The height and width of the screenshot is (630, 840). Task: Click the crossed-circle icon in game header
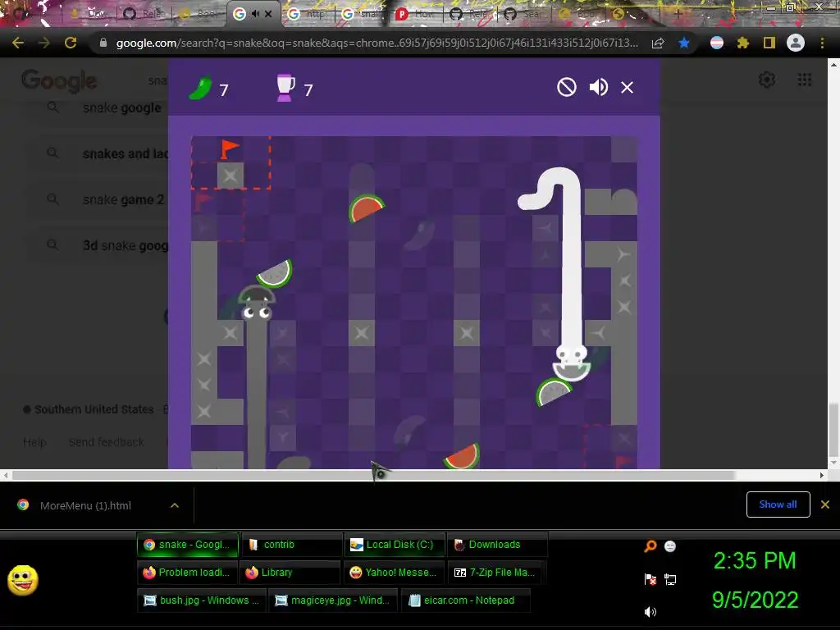pyautogui.click(x=566, y=87)
